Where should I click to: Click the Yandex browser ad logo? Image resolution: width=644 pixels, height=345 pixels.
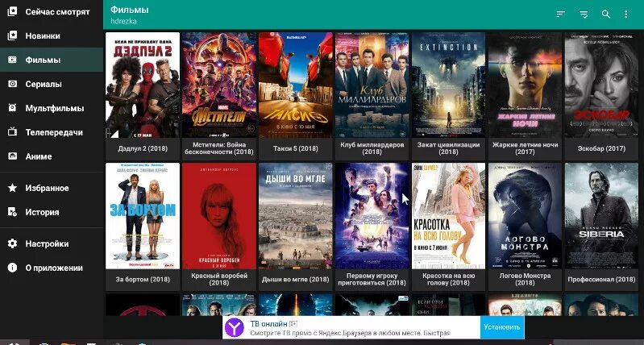pyautogui.click(x=235, y=327)
